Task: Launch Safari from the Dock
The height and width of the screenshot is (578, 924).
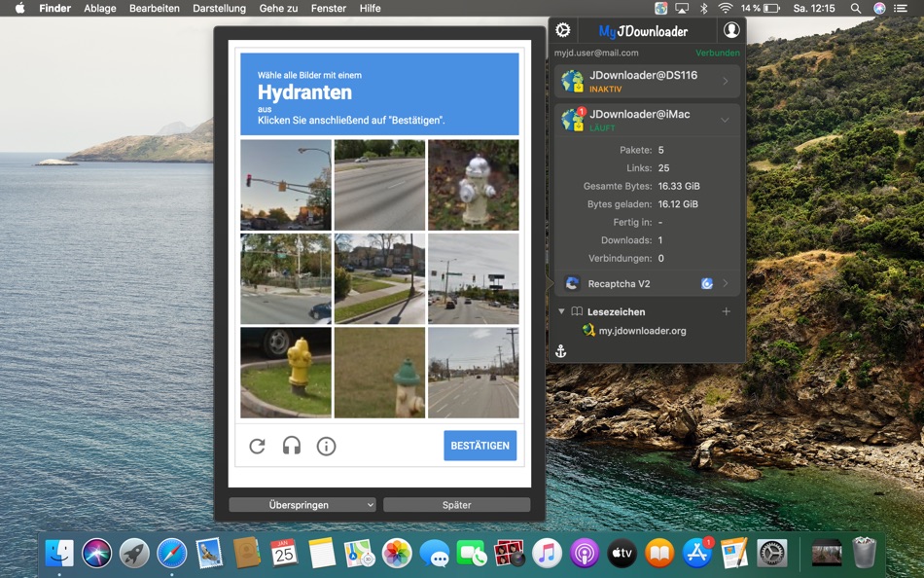Action: click(171, 554)
